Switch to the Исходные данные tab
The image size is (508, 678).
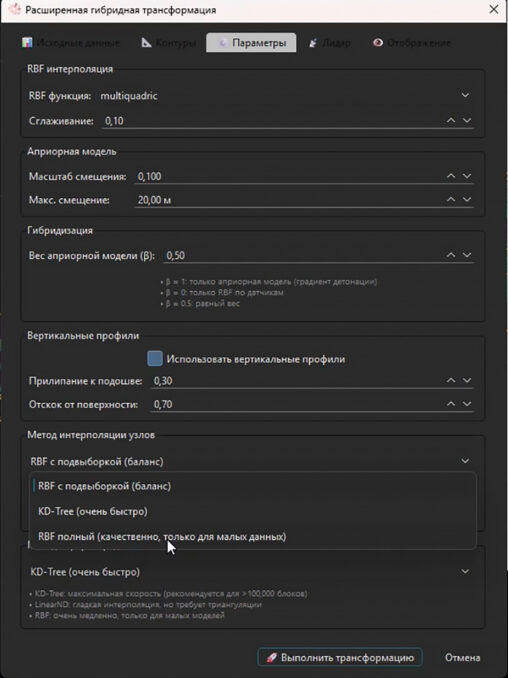[x=71, y=43]
